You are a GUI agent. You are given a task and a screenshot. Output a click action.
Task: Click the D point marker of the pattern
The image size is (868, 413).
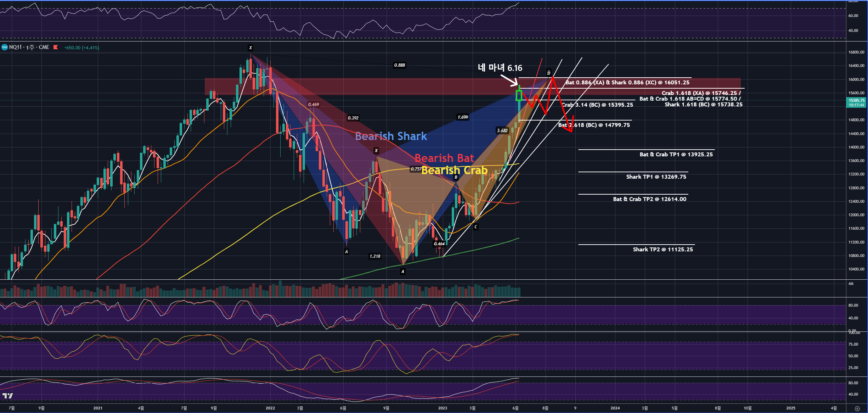click(548, 73)
